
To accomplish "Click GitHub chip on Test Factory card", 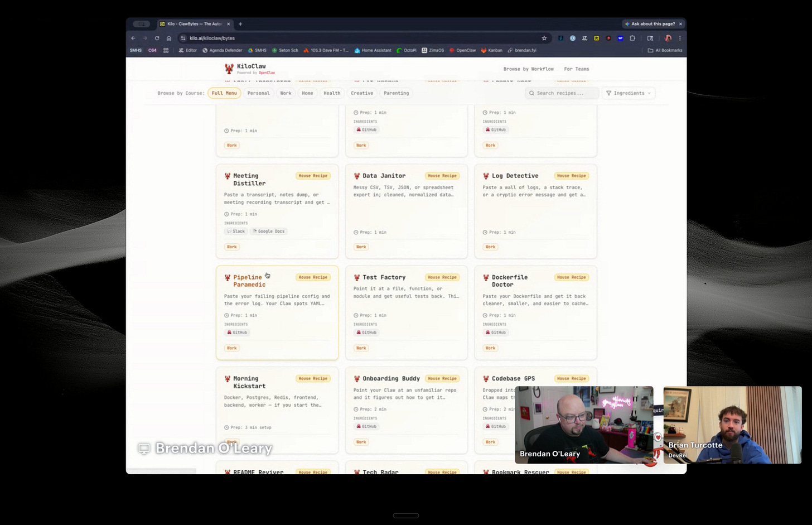I will [x=366, y=333].
